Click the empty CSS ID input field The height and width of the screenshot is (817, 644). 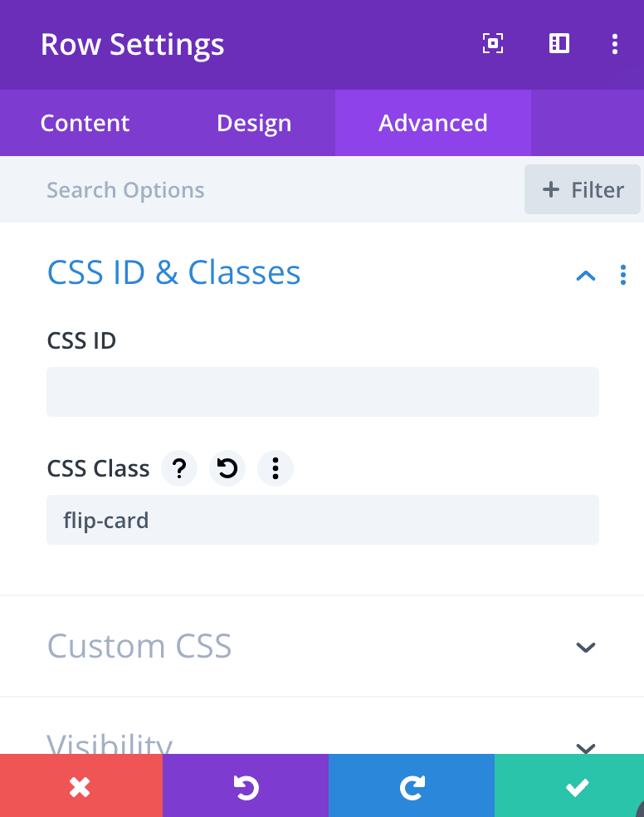pyautogui.click(x=323, y=392)
